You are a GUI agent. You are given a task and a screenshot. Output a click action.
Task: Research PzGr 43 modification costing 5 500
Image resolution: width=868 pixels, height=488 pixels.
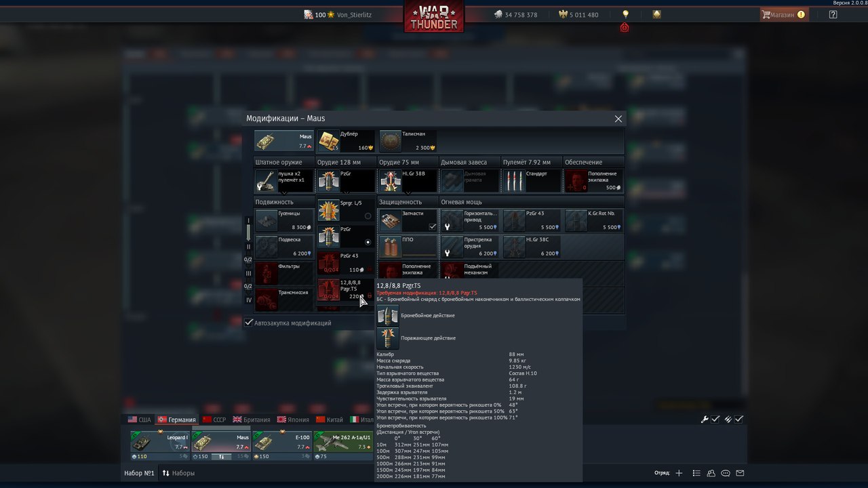coord(531,220)
